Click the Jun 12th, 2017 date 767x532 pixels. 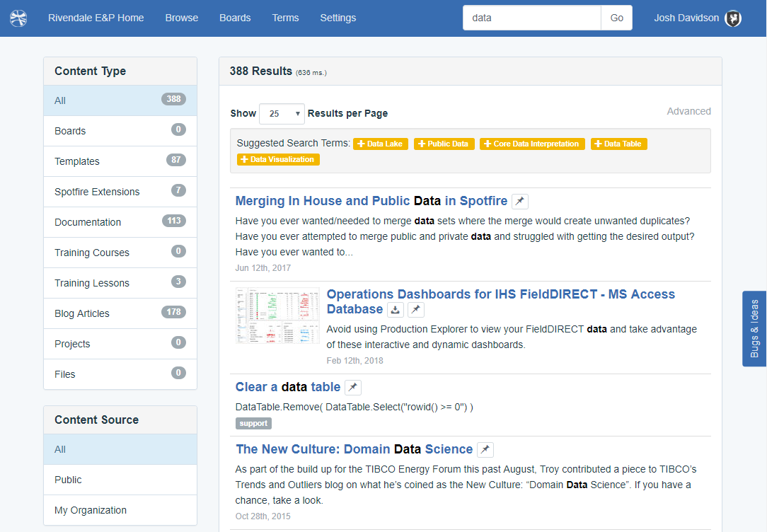click(x=263, y=268)
